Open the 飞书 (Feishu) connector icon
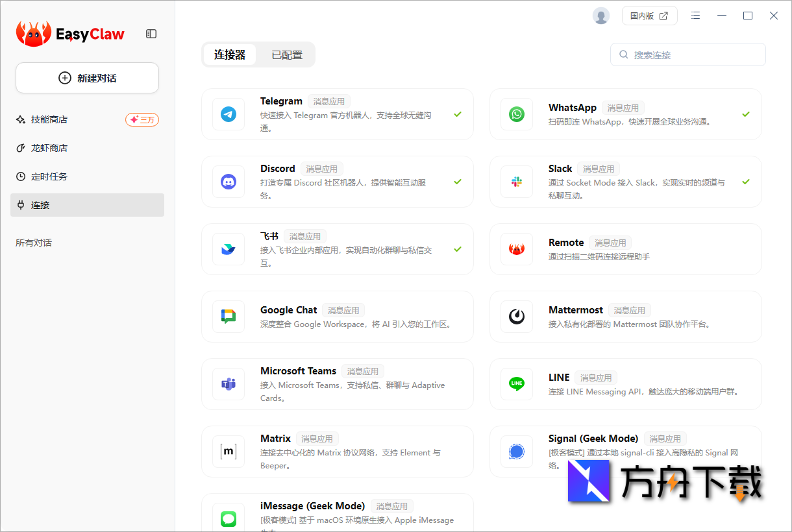792x532 pixels. pos(229,249)
